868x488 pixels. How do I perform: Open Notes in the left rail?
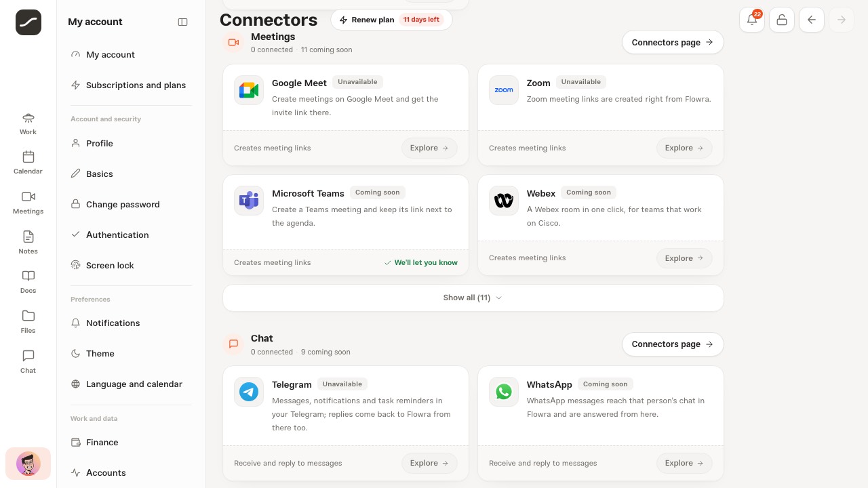(x=28, y=243)
